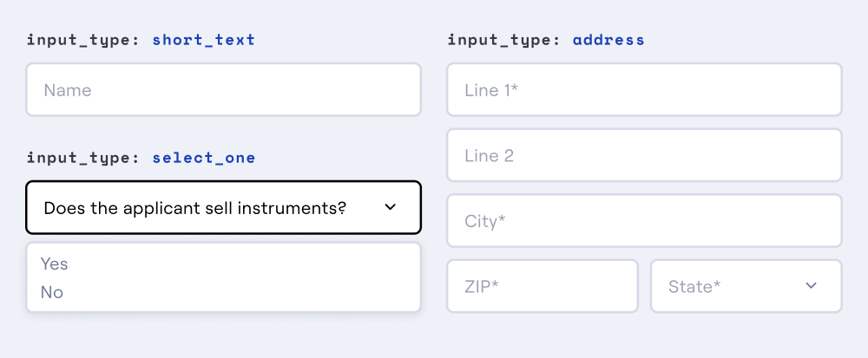Click input_type label above the instruments dropdown
Viewport: 868px width, 358px height.
click(82, 158)
